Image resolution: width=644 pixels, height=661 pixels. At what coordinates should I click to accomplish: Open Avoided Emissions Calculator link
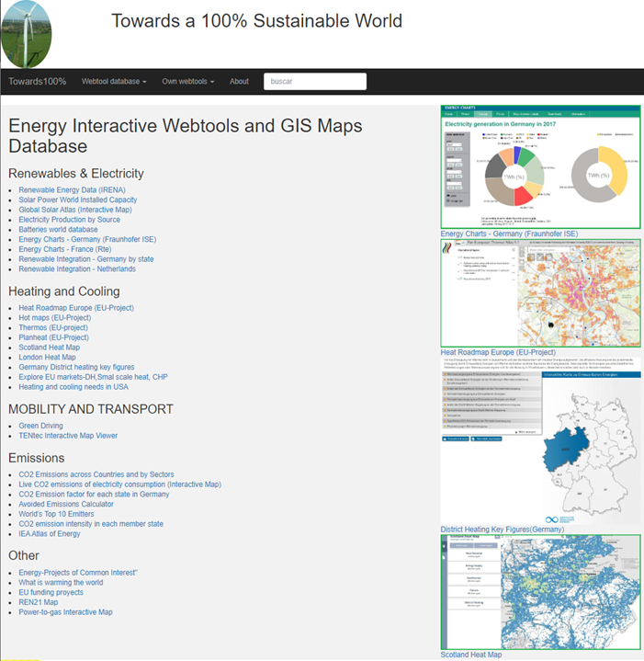(66, 504)
